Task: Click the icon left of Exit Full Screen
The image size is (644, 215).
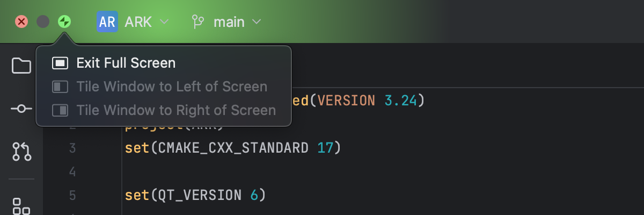Action: [60, 63]
